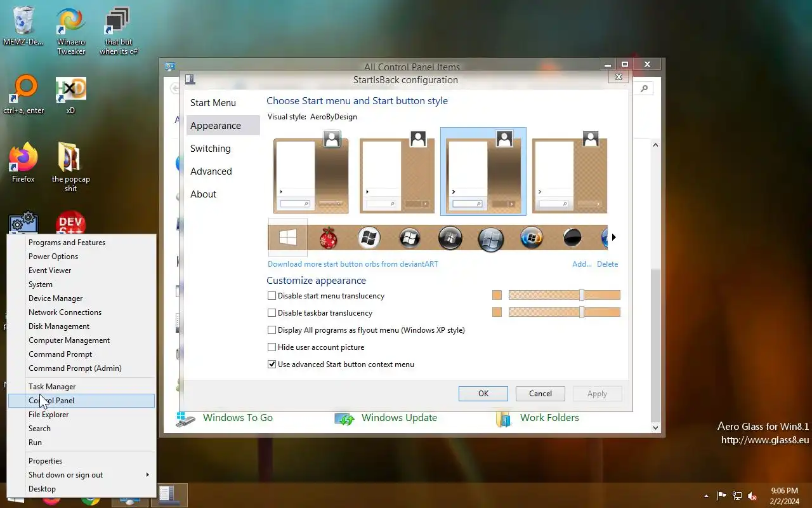Open Task Manager from context menu

(x=81, y=387)
